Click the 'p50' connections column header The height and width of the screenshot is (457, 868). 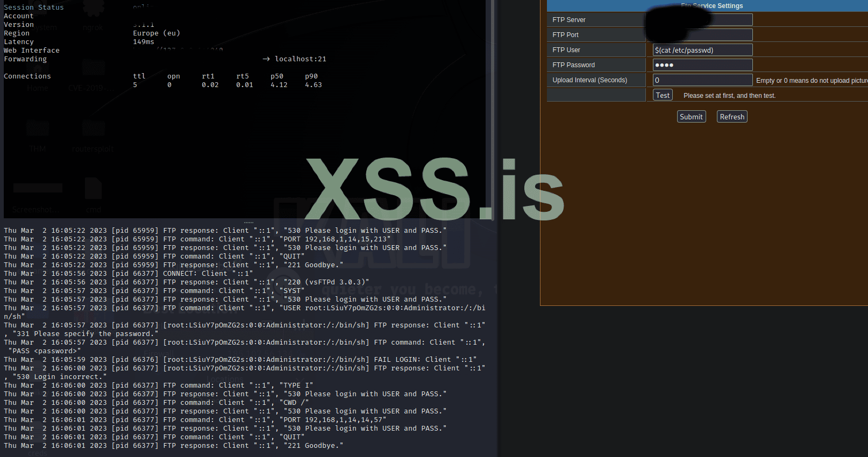point(277,76)
